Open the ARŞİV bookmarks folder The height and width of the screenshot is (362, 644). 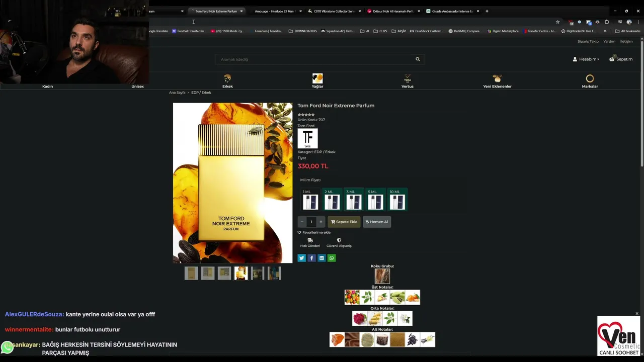pos(398,31)
